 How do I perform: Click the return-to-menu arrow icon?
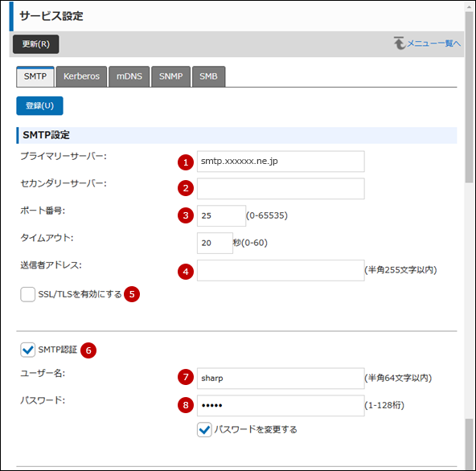(400, 43)
